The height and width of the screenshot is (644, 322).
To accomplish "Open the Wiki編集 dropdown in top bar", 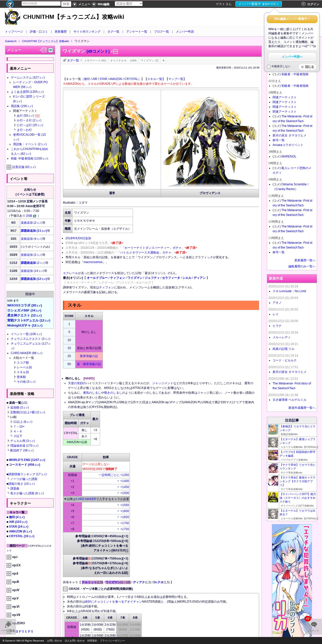I will pyautogui.click(x=101, y=4).
